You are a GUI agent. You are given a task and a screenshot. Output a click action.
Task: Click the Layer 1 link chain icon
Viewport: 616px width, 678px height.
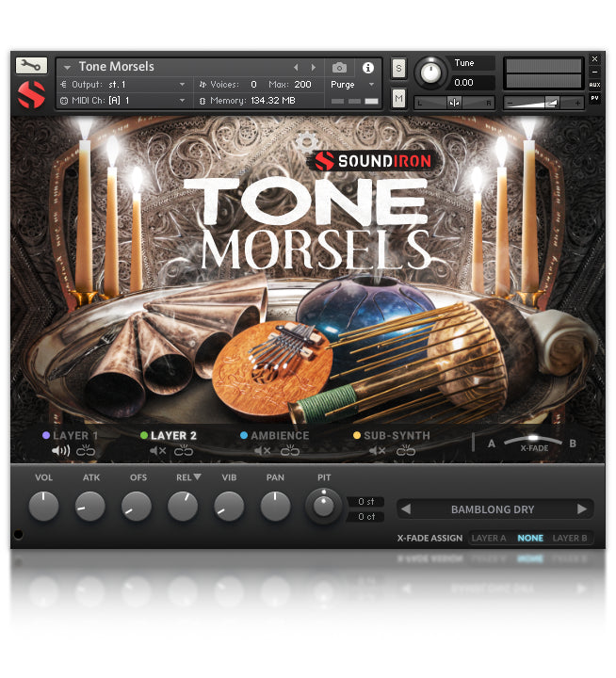point(87,451)
